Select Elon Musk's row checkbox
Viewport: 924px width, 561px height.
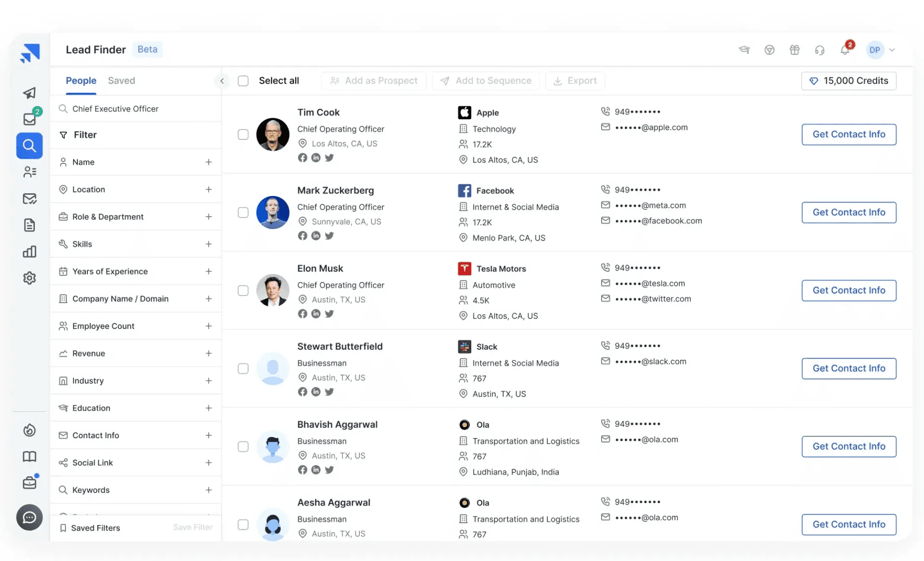point(243,290)
